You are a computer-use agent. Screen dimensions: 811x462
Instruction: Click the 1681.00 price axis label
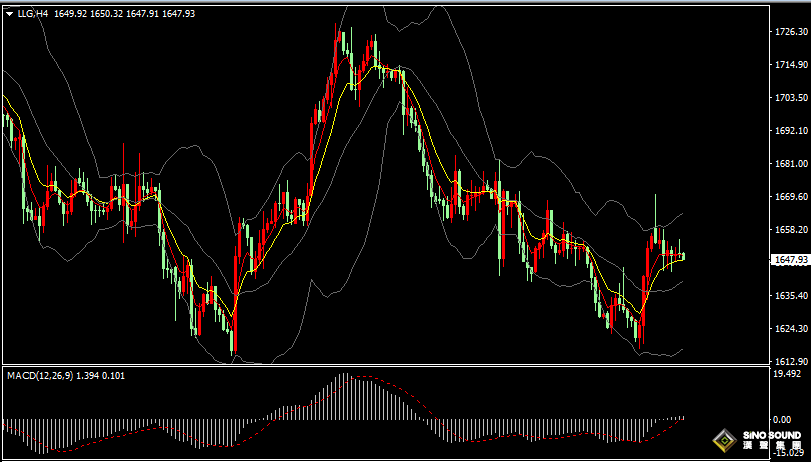[x=790, y=164]
